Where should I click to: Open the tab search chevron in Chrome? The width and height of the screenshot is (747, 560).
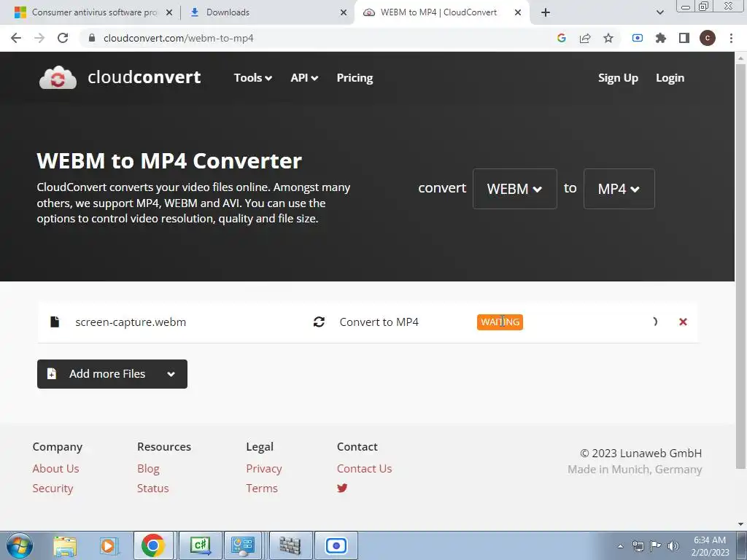[x=659, y=12]
